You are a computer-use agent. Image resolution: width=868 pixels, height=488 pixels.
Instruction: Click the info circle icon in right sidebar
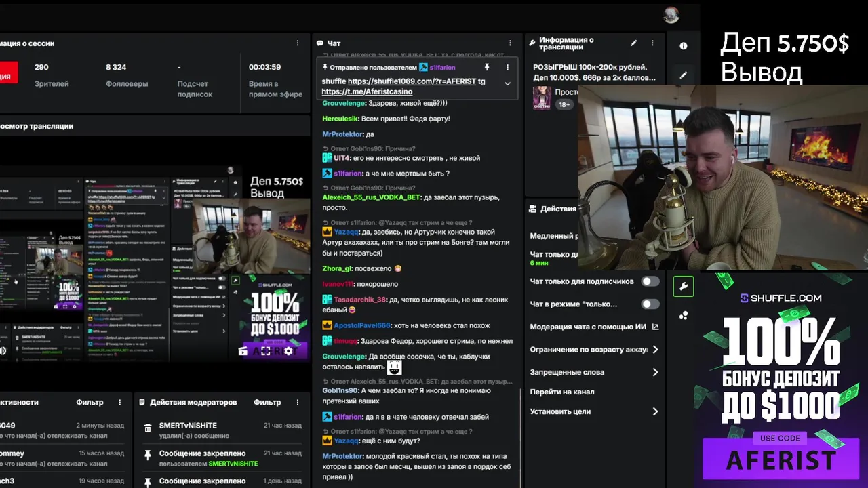point(683,46)
